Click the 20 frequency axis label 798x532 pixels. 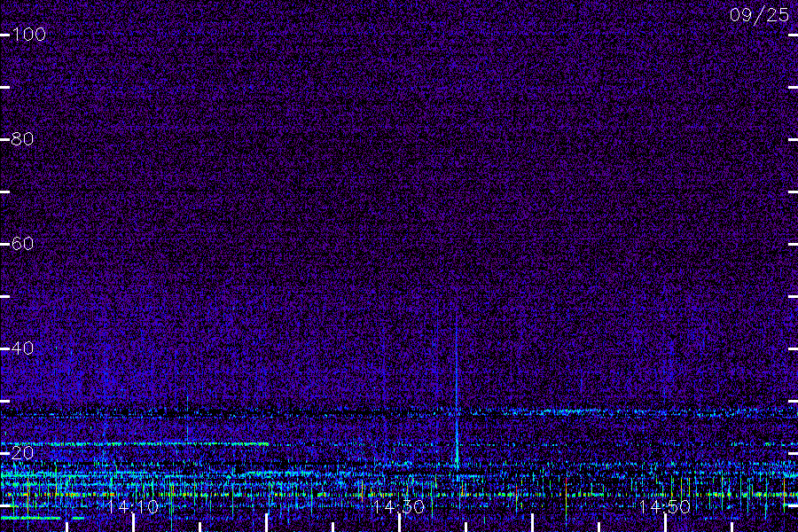click(22, 452)
